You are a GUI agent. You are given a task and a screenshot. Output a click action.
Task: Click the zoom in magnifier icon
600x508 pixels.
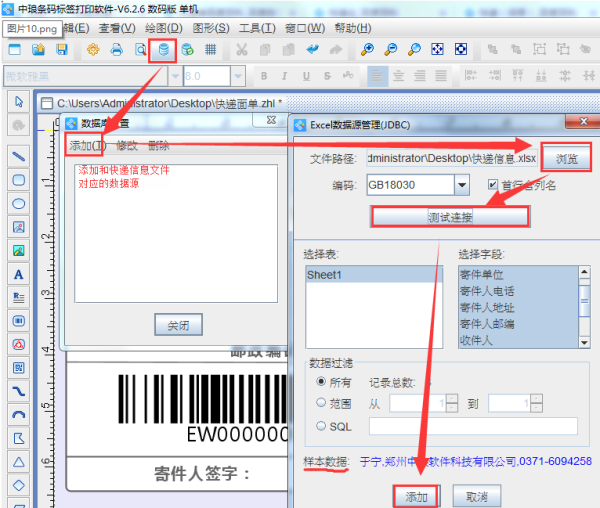(367, 49)
